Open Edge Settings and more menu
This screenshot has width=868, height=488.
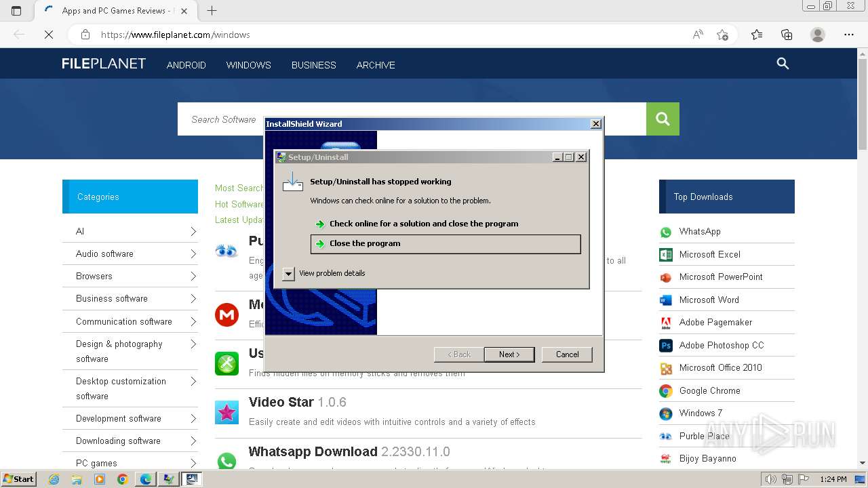[848, 35]
